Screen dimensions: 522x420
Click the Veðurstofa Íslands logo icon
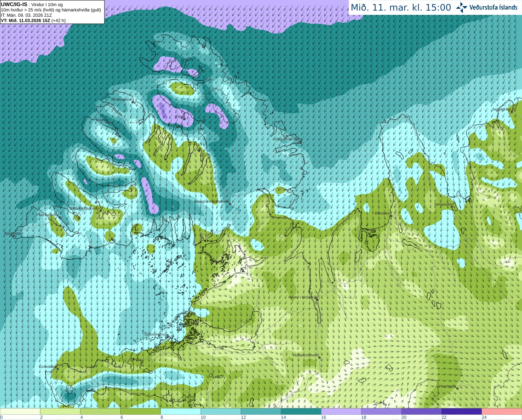462,7
